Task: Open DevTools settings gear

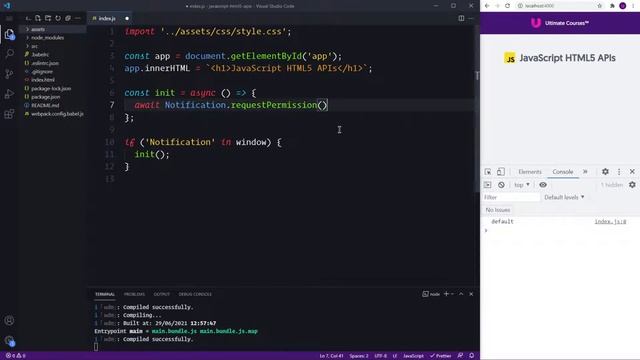Action: click(x=605, y=172)
